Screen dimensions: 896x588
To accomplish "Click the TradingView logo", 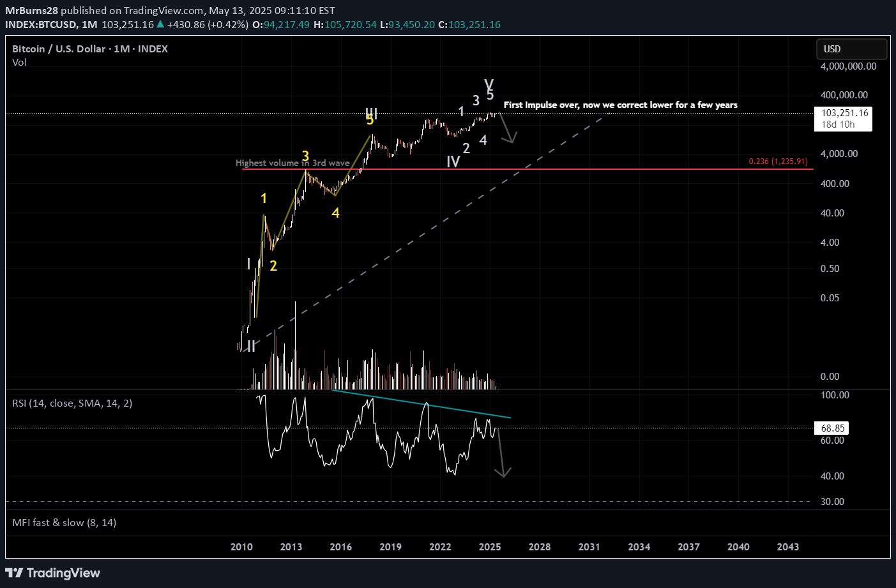I will click(53, 573).
